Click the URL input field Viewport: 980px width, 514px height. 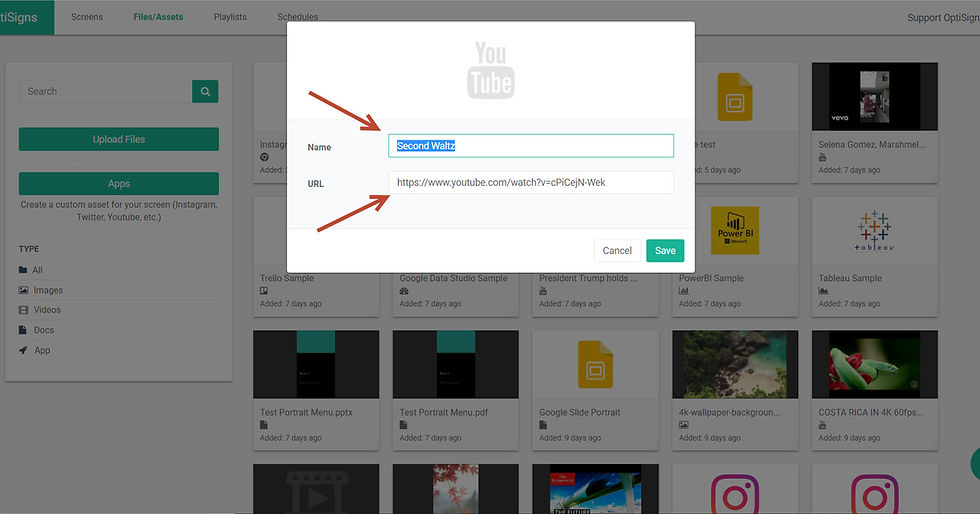click(531, 183)
